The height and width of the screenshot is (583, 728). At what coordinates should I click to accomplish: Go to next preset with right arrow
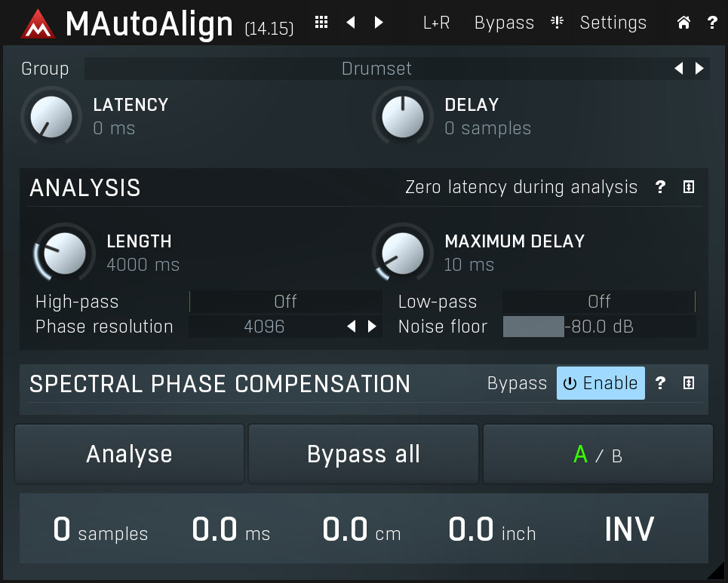379,23
